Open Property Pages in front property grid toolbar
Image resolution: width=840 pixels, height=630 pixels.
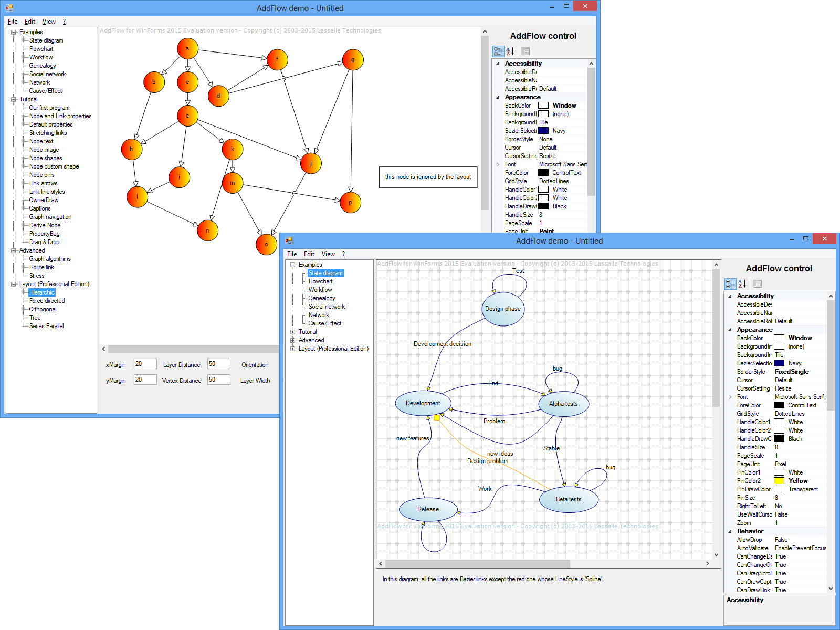tap(758, 283)
